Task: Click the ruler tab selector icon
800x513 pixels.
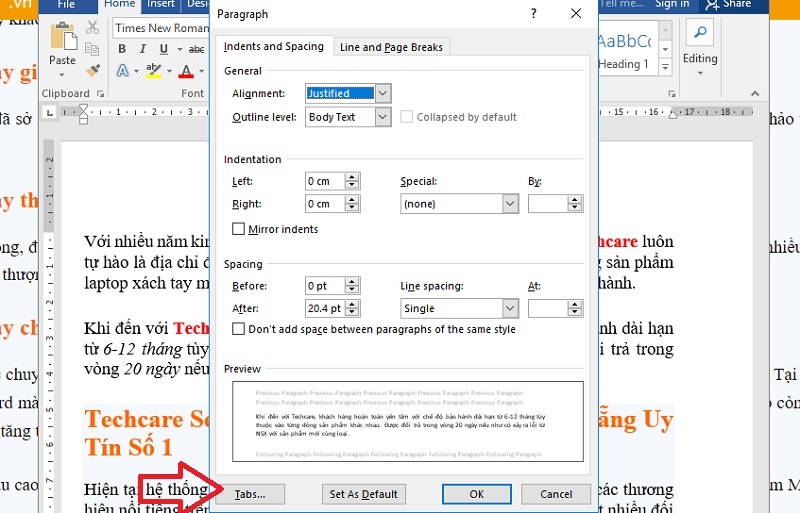Action: [49, 112]
